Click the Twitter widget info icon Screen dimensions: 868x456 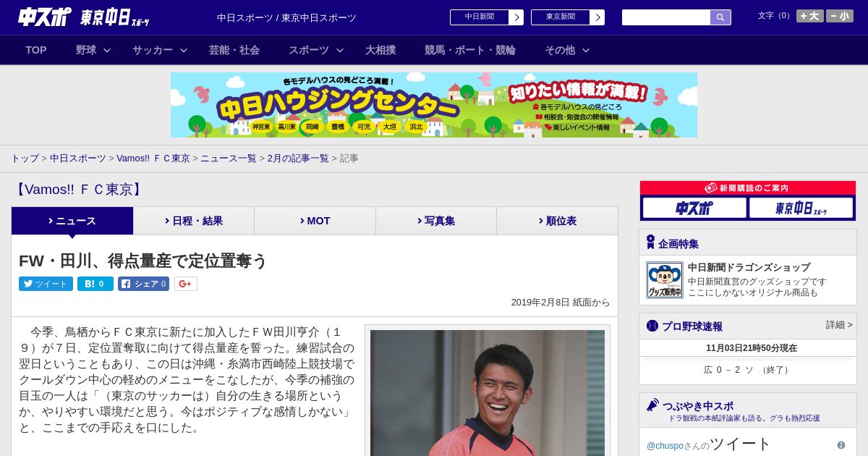(841, 445)
